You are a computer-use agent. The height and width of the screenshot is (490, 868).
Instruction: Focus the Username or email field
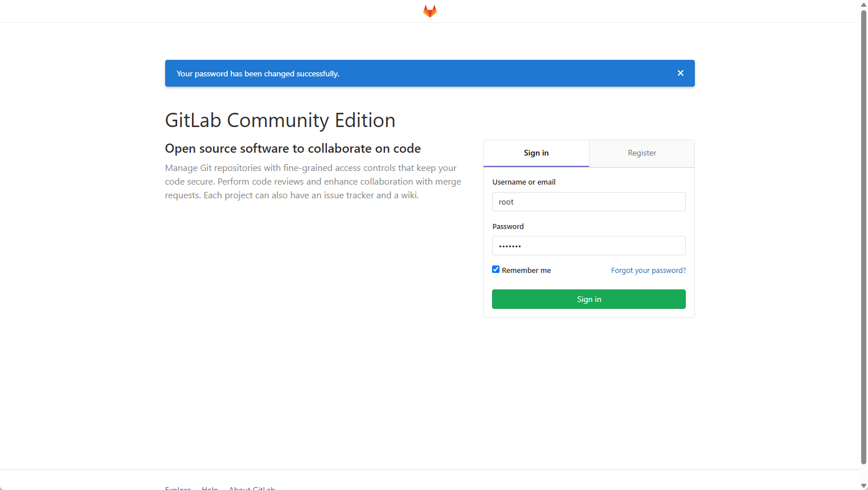[x=589, y=202]
